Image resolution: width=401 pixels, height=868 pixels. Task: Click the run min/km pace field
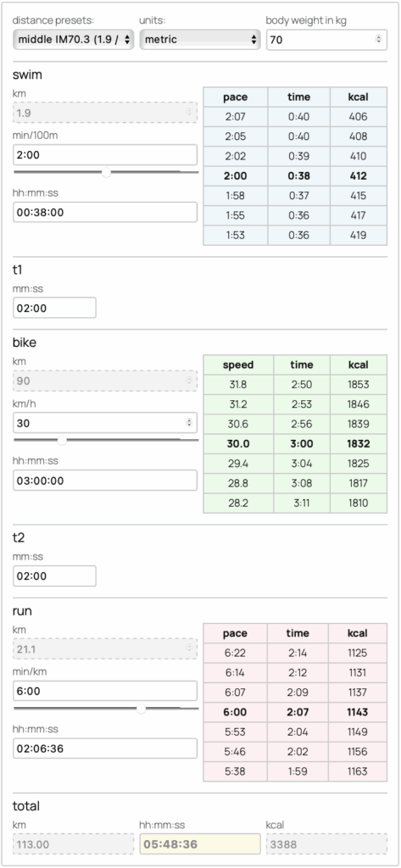[x=105, y=691]
